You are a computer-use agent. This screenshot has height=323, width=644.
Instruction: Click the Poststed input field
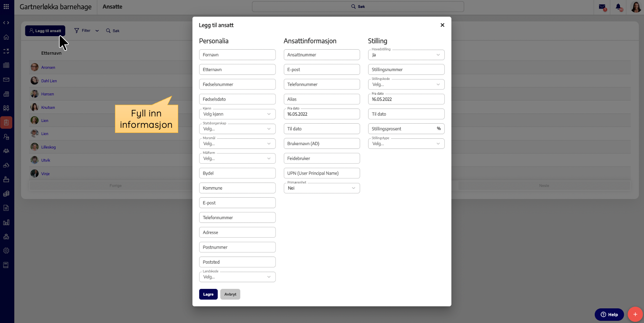point(237,262)
